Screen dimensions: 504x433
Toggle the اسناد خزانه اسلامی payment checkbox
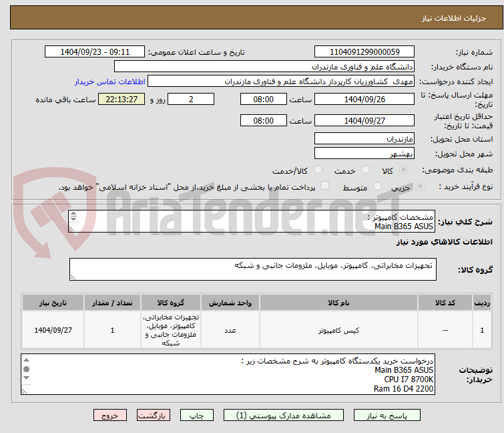[x=325, y=186]
